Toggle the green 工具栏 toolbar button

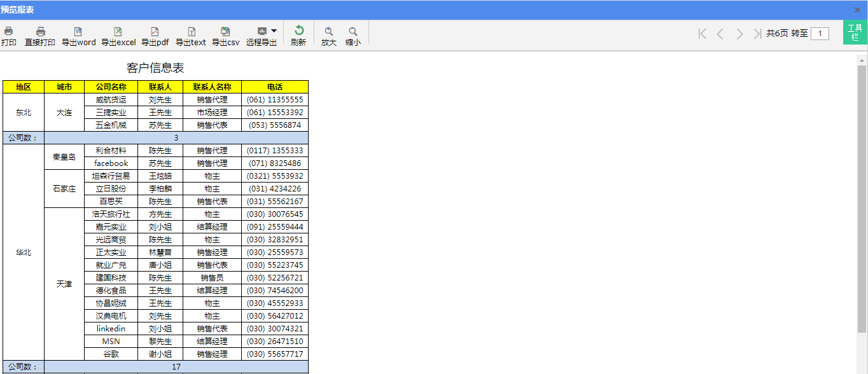point(855,32)
